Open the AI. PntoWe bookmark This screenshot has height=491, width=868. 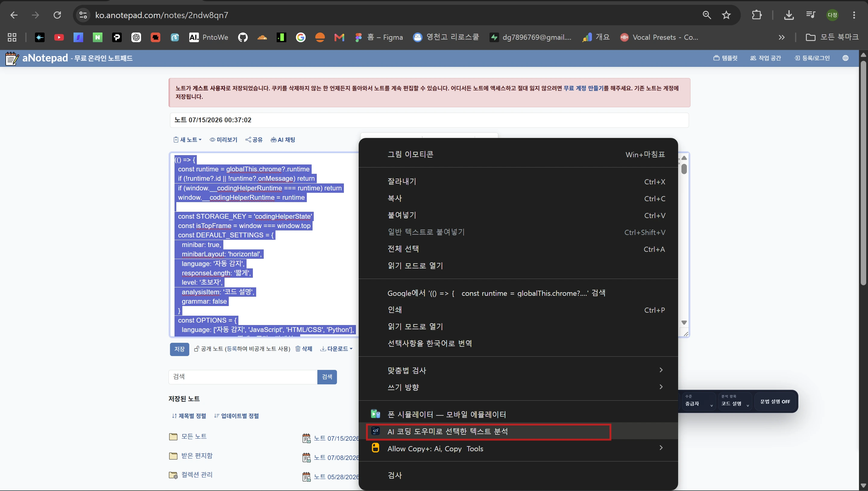pyautogui.click(x=209, y=37)
